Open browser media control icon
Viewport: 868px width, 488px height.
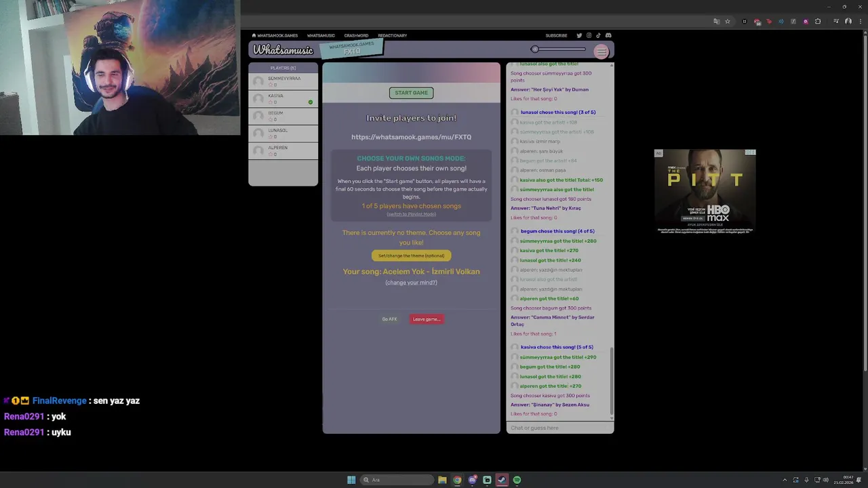(x=836, y=22)
